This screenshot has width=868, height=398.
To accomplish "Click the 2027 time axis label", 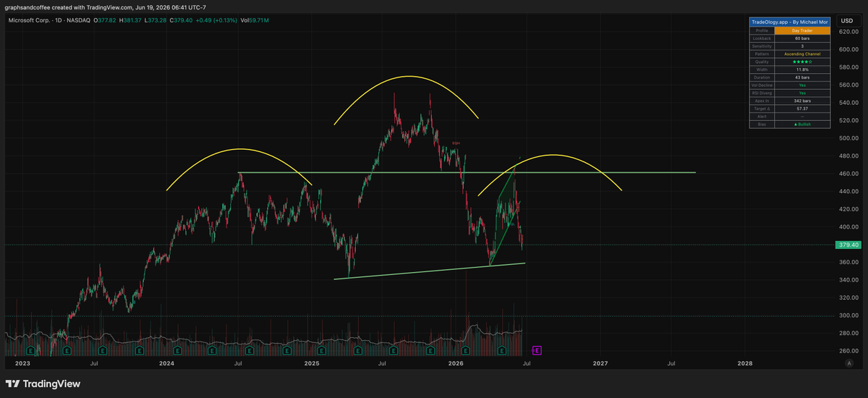I will 600,364.
